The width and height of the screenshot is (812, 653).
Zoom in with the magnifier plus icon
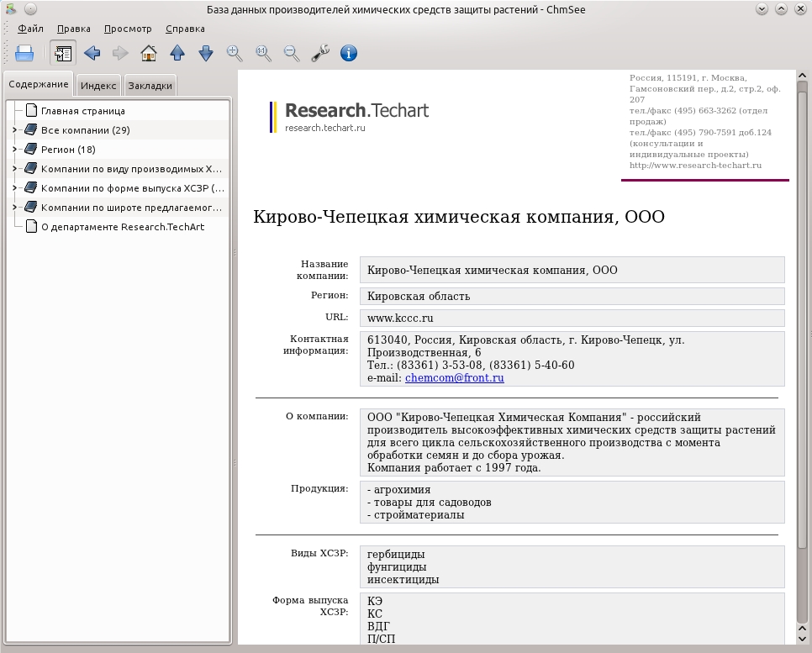235,53
